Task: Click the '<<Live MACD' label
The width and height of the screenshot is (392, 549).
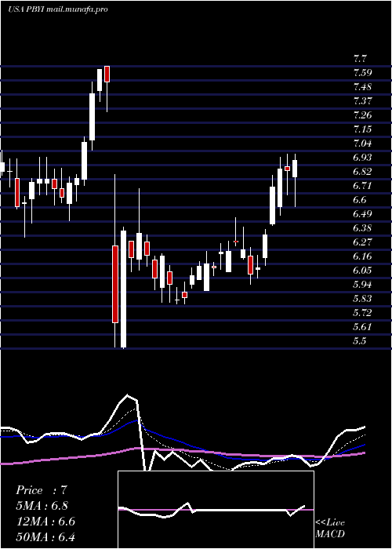Action: coord(330,529)
